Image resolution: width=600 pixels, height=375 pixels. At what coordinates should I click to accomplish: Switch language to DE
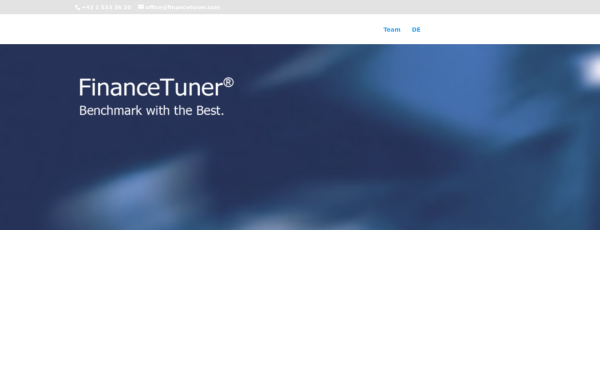[x=416, y=30]
